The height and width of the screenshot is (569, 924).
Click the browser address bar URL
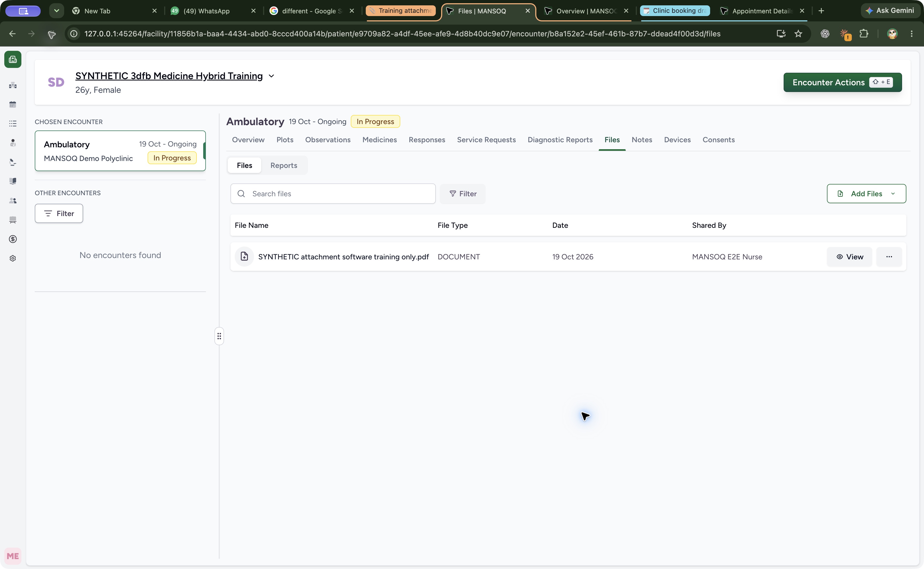coord(402,34)
